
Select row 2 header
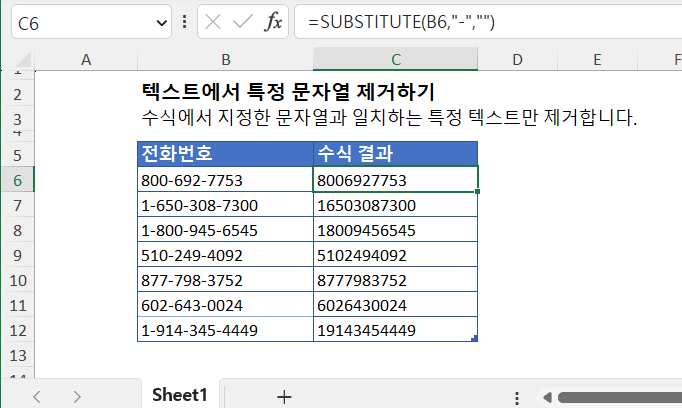[17, 94]
